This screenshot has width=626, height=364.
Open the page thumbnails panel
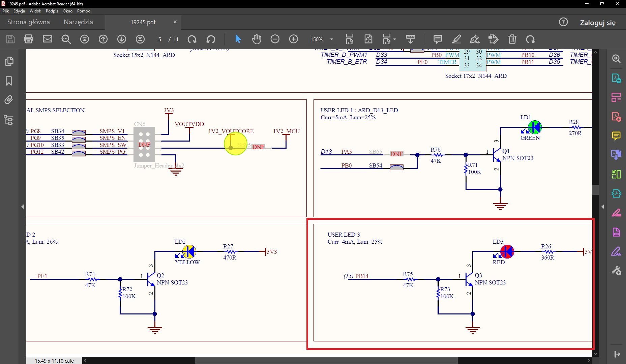click(x=9, y=61)
